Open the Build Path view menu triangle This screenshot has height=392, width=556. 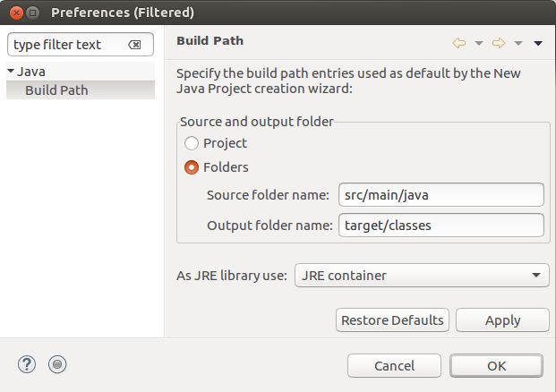click(538, 43)
